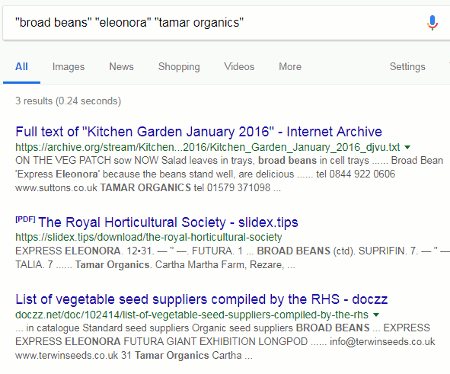The height and width of the screenshot is (374, 450).
Task: Switch to the Images tab
Action: click(x=68, y=67)
